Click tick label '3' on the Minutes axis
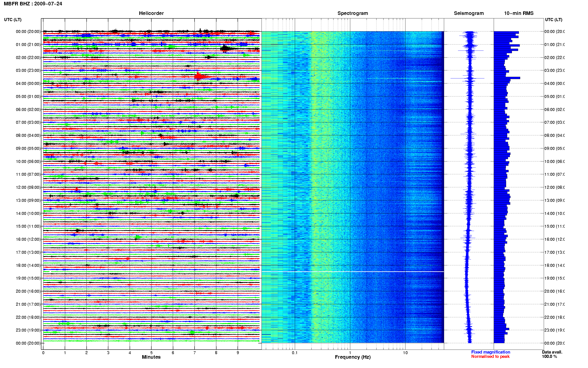The image size is (588, 368). point(108,353)
